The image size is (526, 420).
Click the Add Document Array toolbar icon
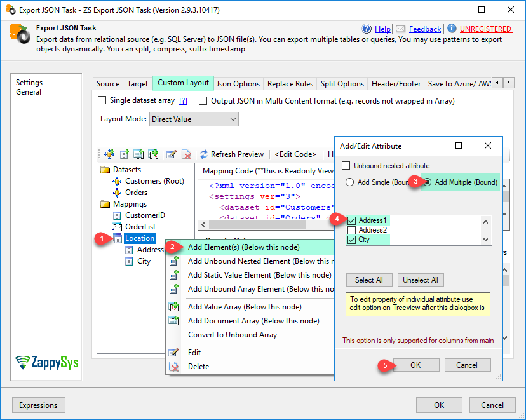[x=138, y=154]
